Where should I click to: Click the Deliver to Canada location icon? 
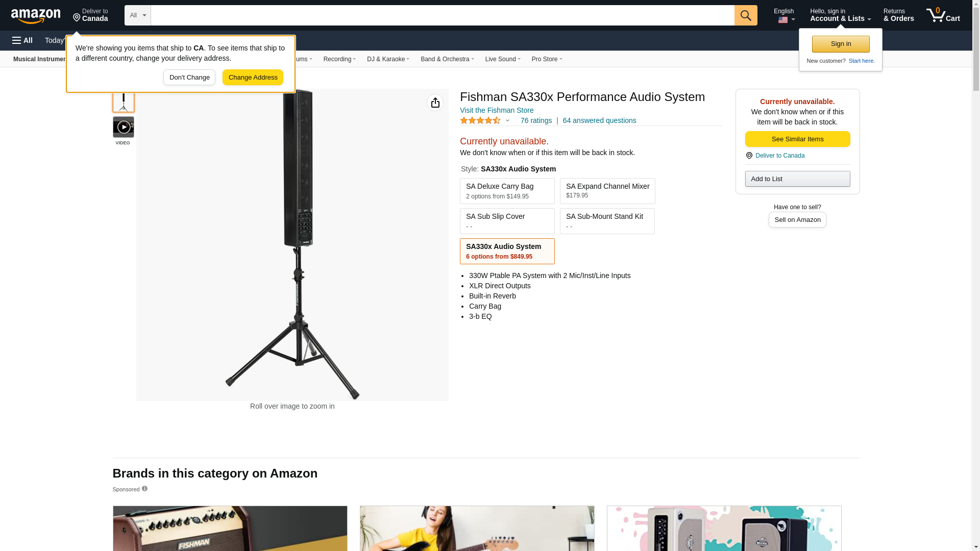coord(749,156)
